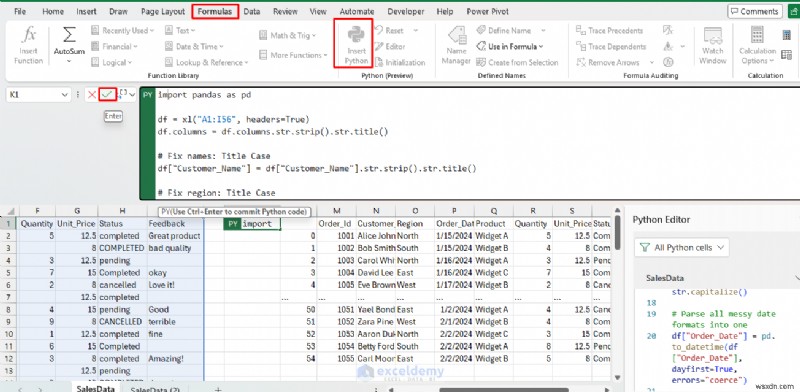Click cell with 'Alice John' customer name
Viewport: 800px width, 392px height.
pos(376,236)
